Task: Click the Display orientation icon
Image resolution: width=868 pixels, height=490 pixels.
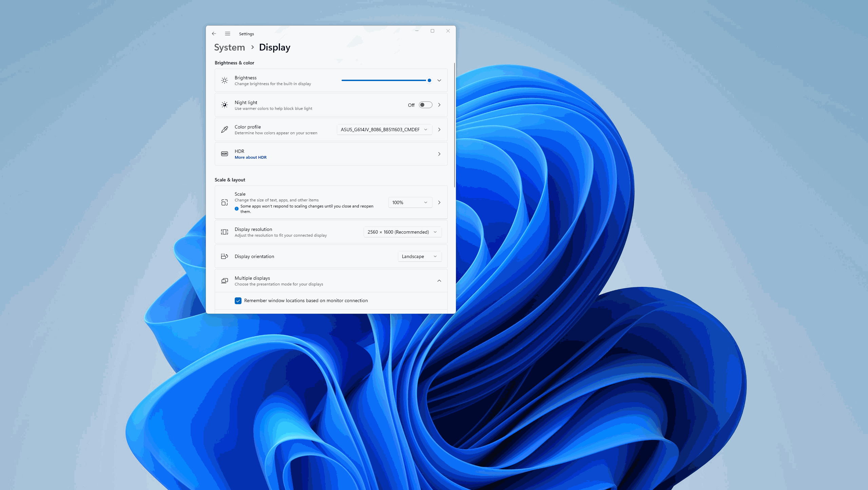Action: pos(225,256)
